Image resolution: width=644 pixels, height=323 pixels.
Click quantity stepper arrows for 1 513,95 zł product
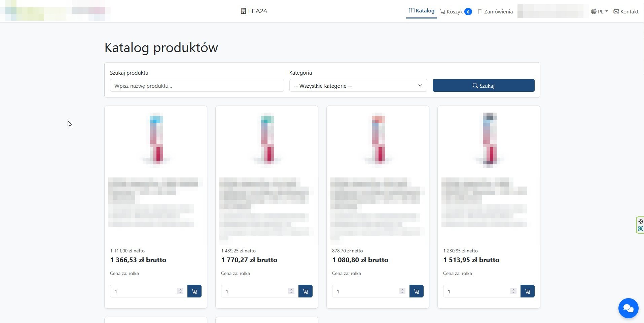pyautogui.click(x=513, y=291)
